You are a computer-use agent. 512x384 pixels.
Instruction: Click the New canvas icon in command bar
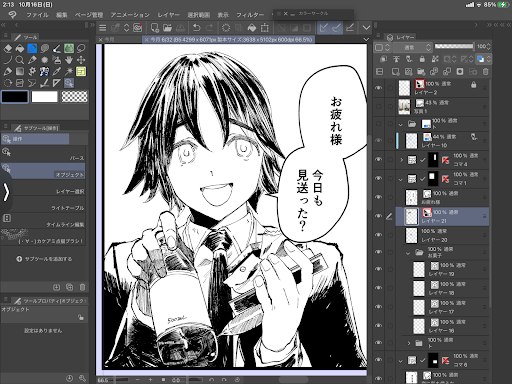[155, 28]
